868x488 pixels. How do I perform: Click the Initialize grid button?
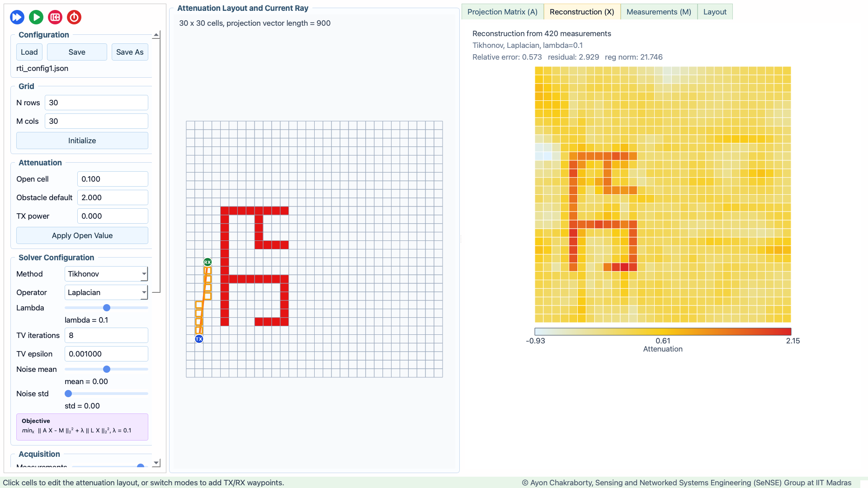(x=82, y=141)
